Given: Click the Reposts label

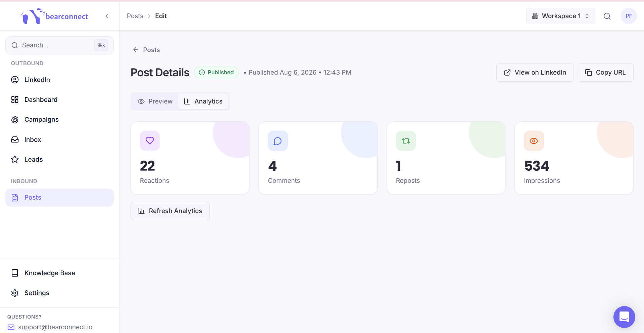Looking at the screenshot, I should pos(408,181).
